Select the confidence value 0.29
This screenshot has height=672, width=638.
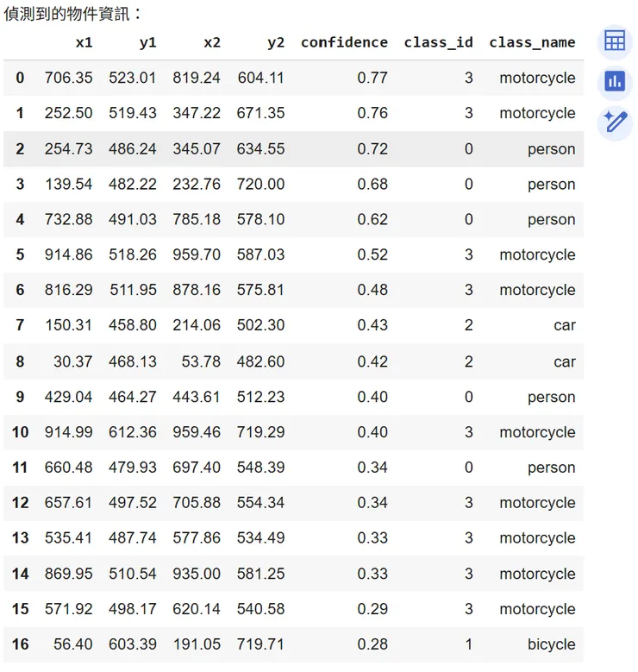point(372,609)
